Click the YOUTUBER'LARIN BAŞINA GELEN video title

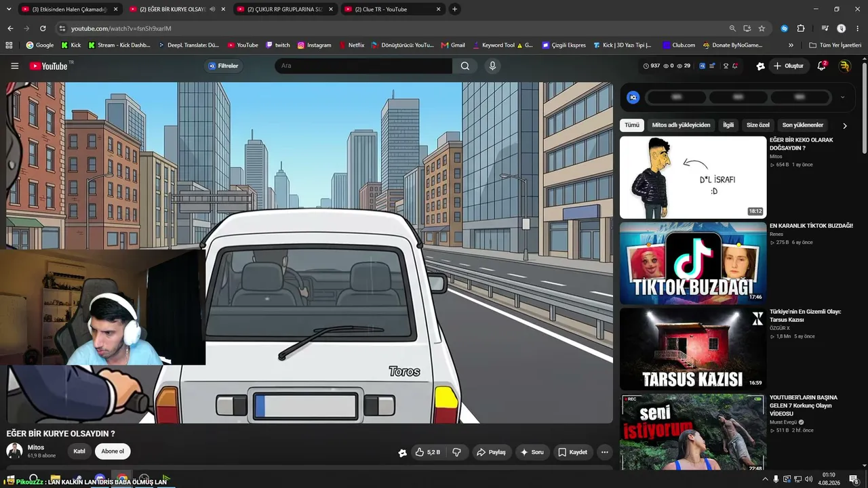(804, 405)
